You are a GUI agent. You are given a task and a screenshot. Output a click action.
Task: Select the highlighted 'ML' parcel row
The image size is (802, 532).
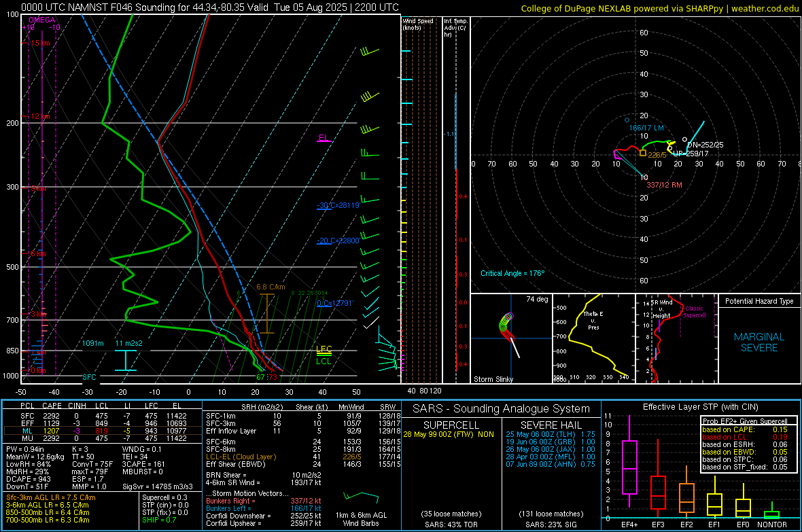pyautogui.click(x=103, y=431)
